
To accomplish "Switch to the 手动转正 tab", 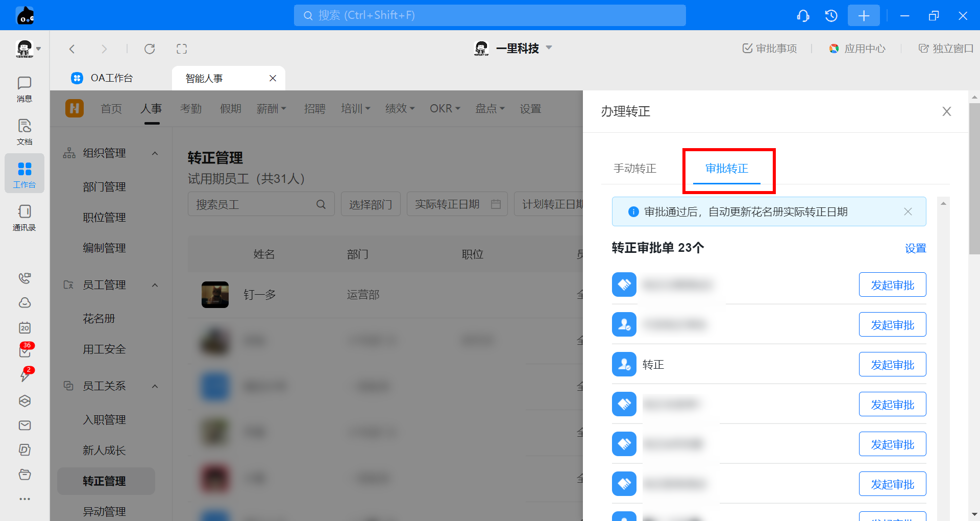I will [x=634, y=169].
